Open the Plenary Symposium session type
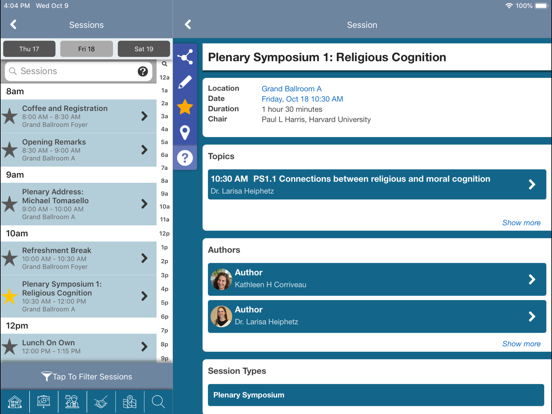The width and height of the screenshot is (552, 414). (x=376, y=395)
